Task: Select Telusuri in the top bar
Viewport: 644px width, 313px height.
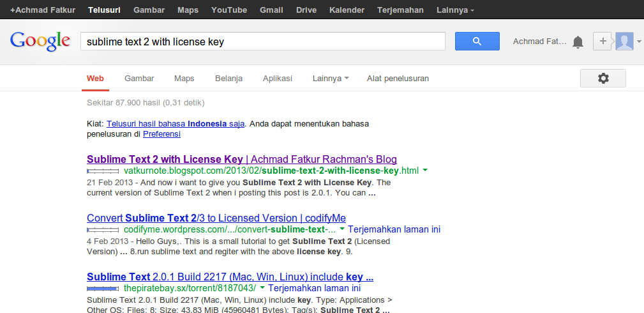Action: point(104,10)
